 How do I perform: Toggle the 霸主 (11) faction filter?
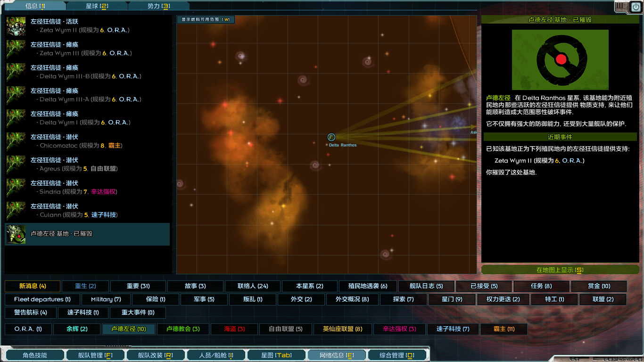point(504,329)
